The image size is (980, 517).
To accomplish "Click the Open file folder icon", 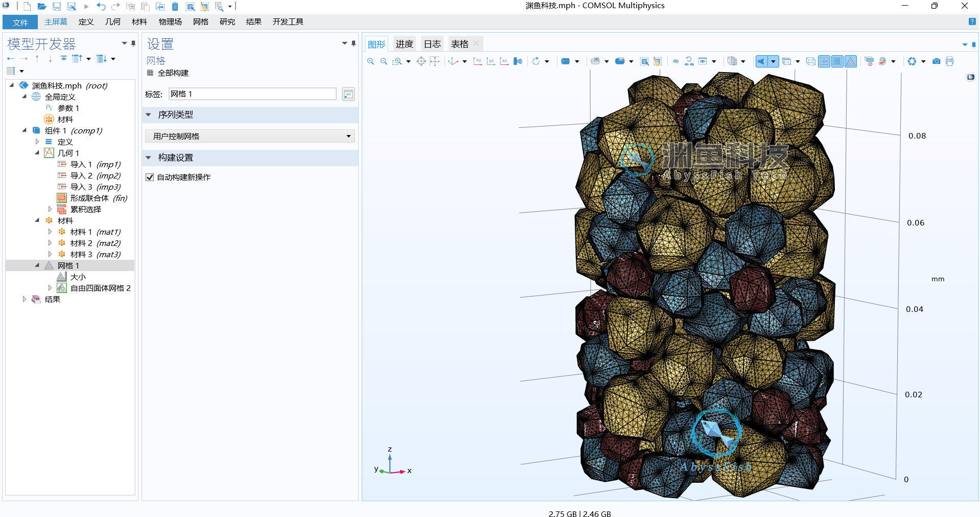I will [42, 7].
